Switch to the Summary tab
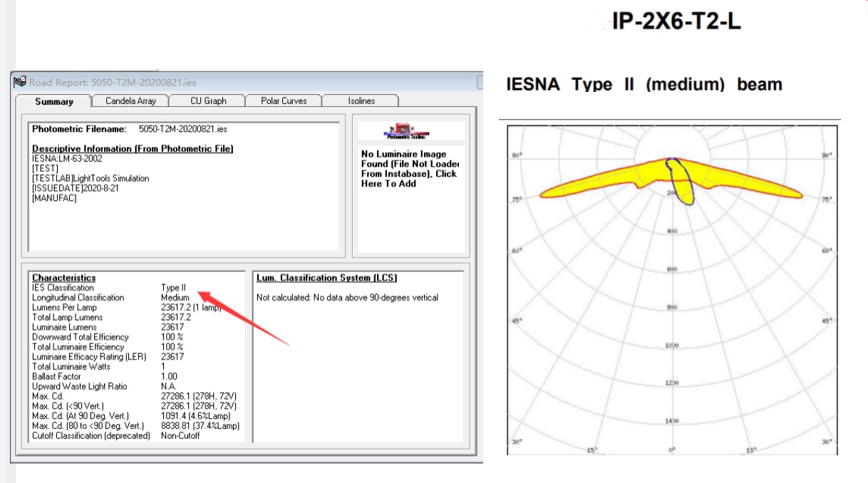 [54, 102]
